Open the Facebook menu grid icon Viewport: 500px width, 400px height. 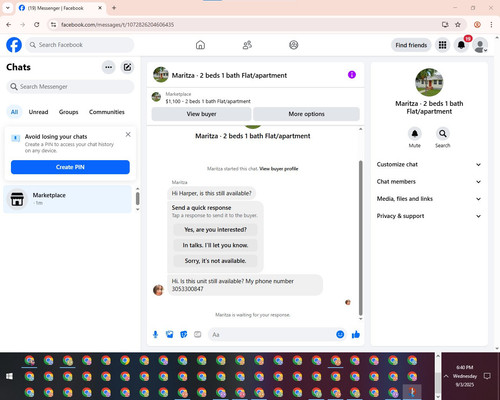(442, 45)
